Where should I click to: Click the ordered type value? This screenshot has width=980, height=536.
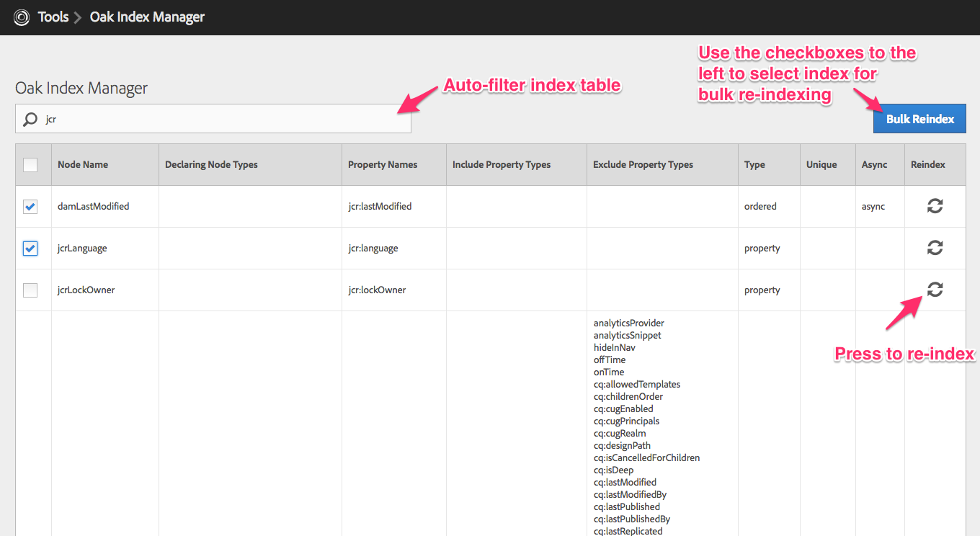coord(760,206)
